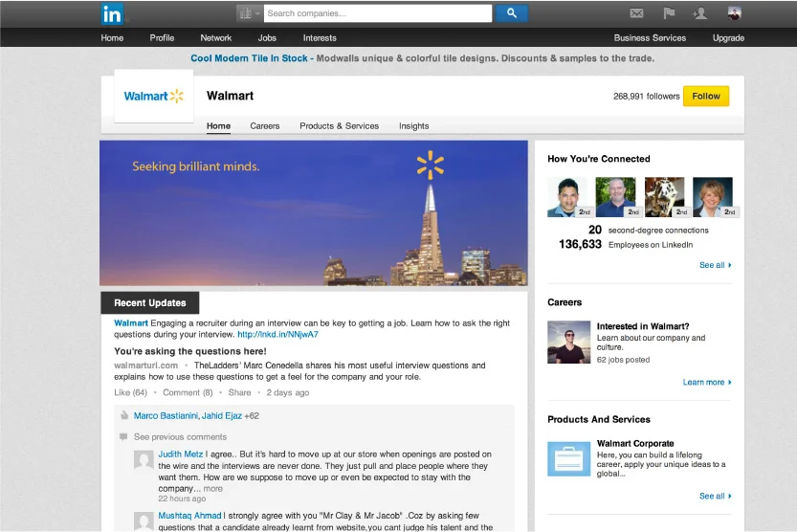797x532 pixels.
Task: Click the thumbs-up likes icon
Action: click(124, 415)
